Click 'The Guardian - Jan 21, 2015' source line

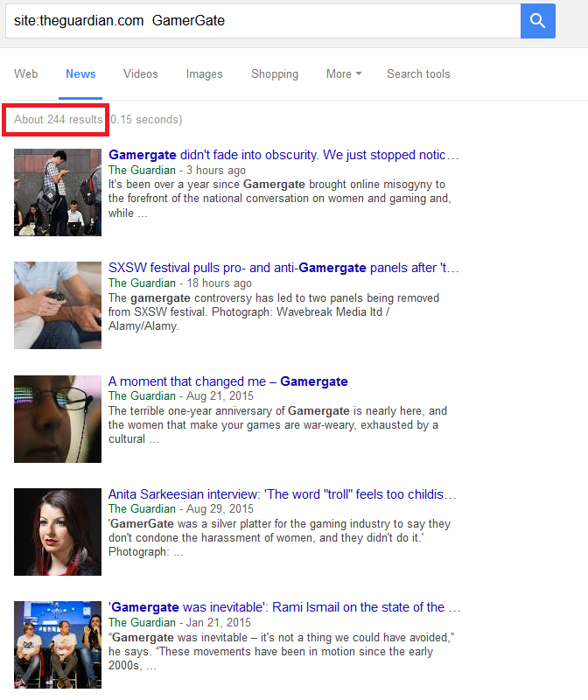[x=179, y=622]
